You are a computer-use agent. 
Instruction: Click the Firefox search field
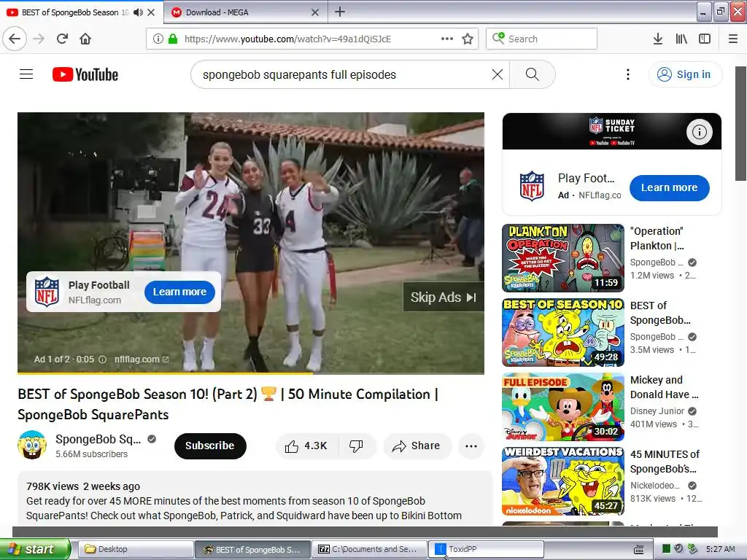[542, 39]
